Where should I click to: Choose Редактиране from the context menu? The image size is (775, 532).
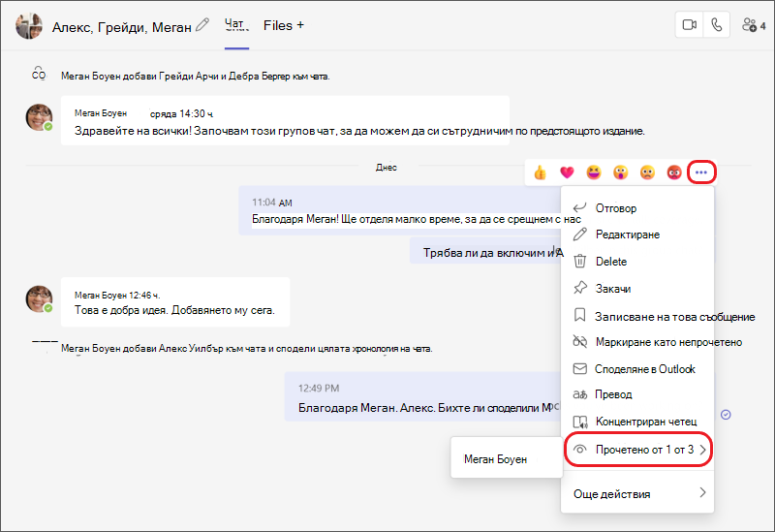[x=638, y=235]
